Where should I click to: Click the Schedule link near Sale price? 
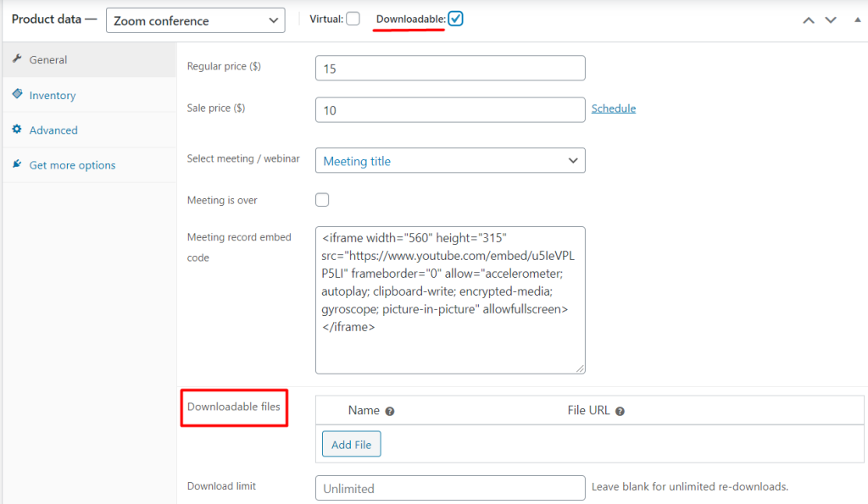[x=613, y=108]
